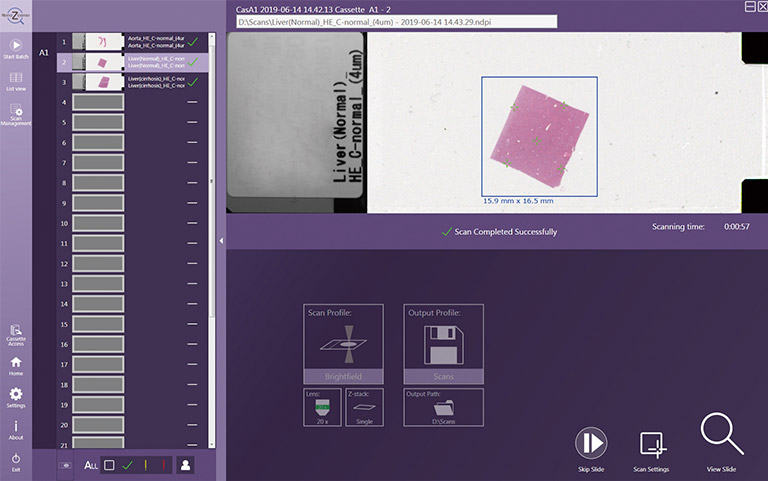Screen dimensions: 768x481
Task: Open the Scans output profile selector
Action: point(443,343)
